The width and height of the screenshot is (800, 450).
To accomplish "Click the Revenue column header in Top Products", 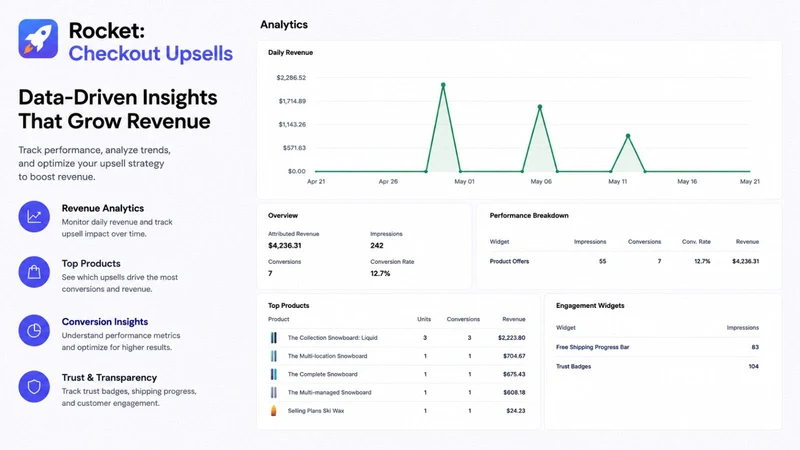I will (x=514, y=319).
